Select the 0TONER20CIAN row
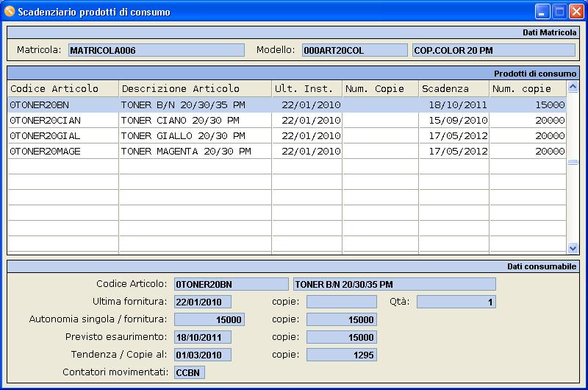 coord(287,120)
